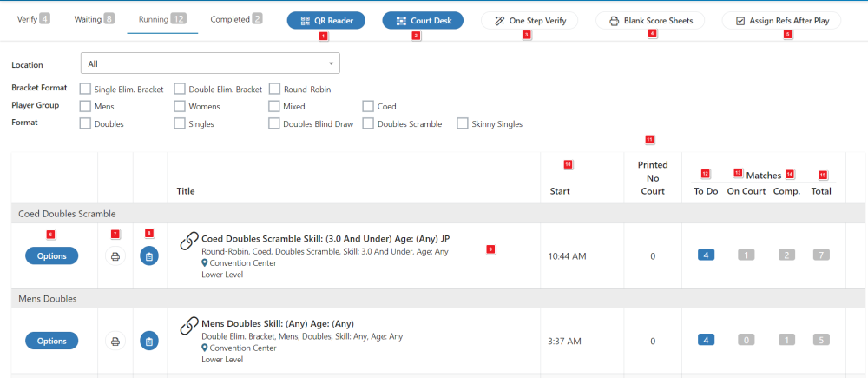
Task: Click location pin in Mens Doubles row
Action: [x=204, y=348]
